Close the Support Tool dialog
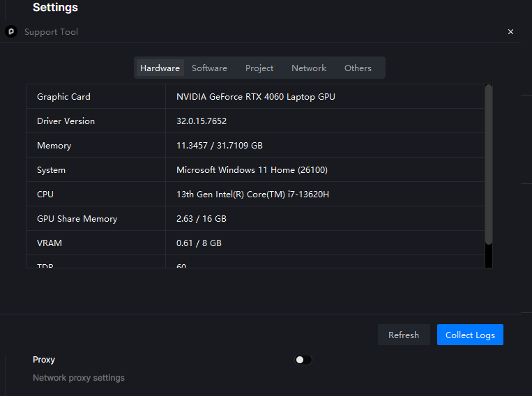 coord(510,31)
